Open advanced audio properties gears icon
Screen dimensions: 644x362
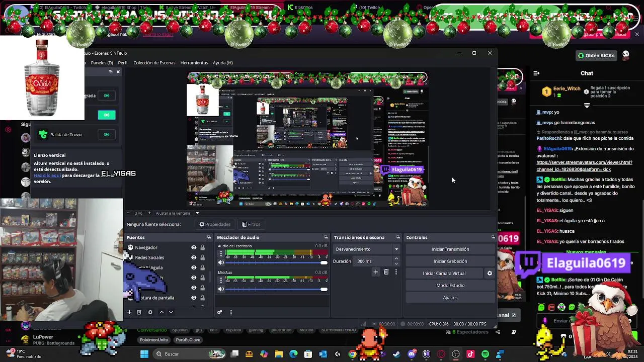[x=220, y=312]
